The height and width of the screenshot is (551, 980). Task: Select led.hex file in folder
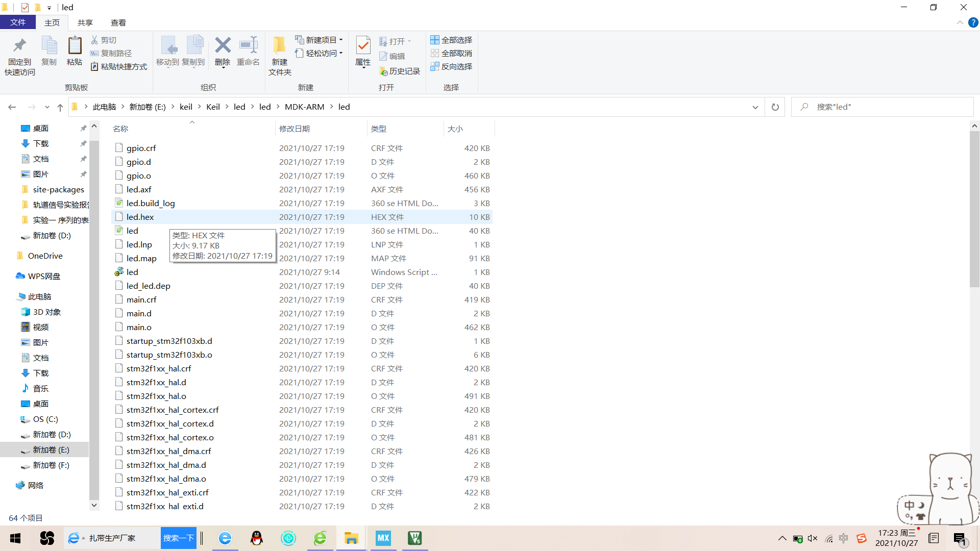141,217
